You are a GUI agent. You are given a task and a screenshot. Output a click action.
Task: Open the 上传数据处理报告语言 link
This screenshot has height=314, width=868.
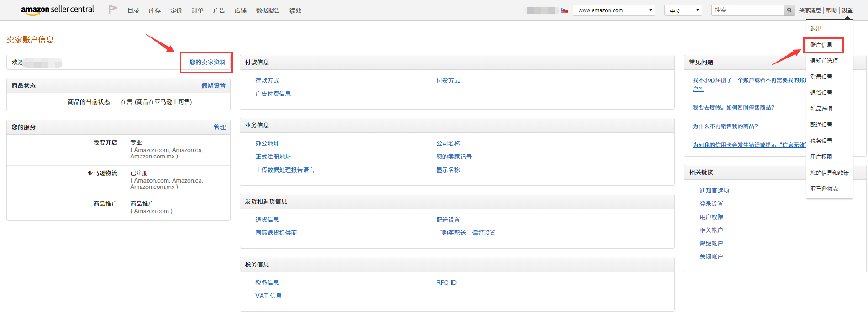pos(285,170)
